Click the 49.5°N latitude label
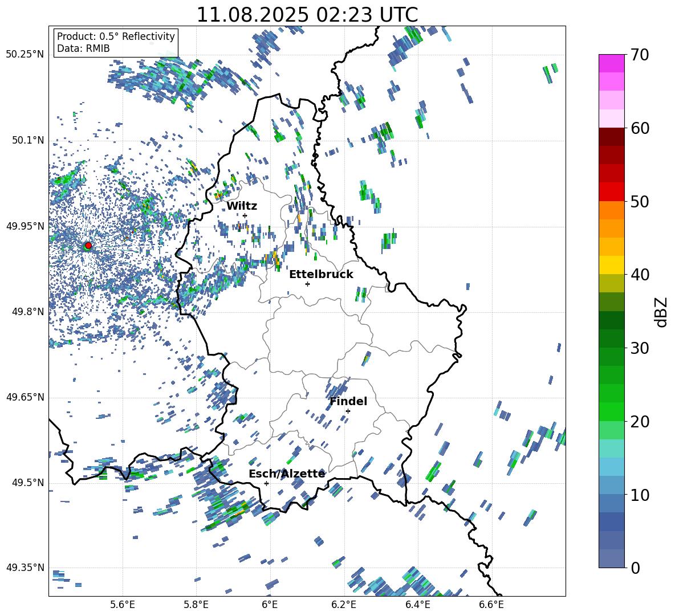675x616 pixels. (x=28, y=483)
